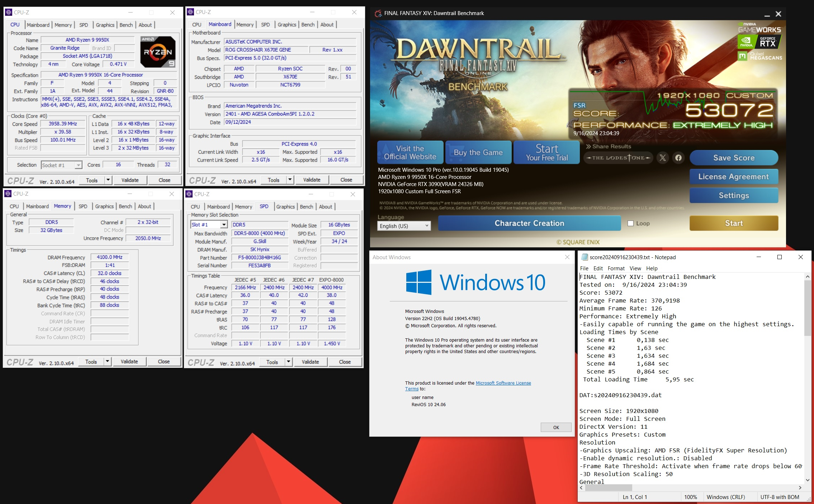
Task: Enable the Loop checkbox
Action: point(630,223)
